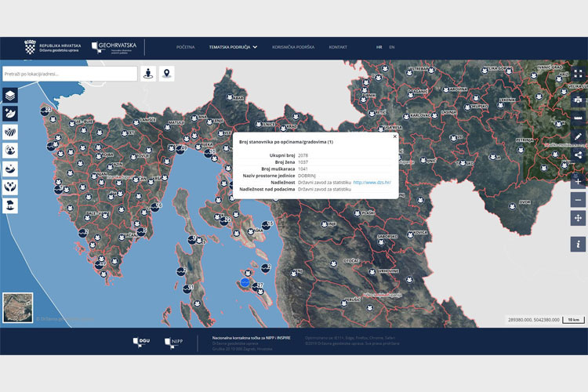Click the street view person icon
The height and width of the screenshot is (392, 588).
point(148,74)
